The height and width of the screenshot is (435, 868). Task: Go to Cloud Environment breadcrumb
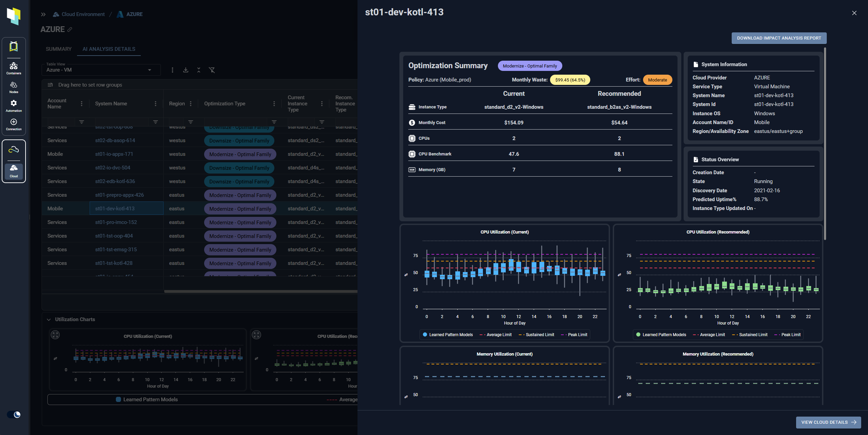pyautogui.click(x=79, y=14)
